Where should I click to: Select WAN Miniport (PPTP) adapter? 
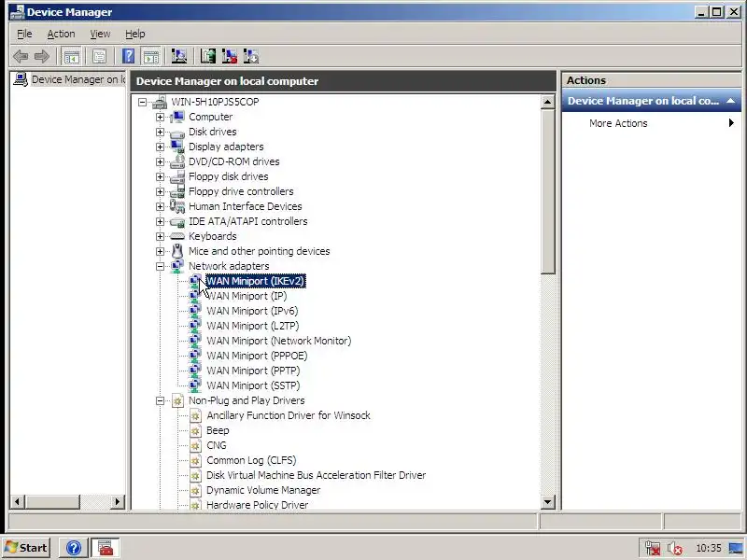[x=253, y=371]
